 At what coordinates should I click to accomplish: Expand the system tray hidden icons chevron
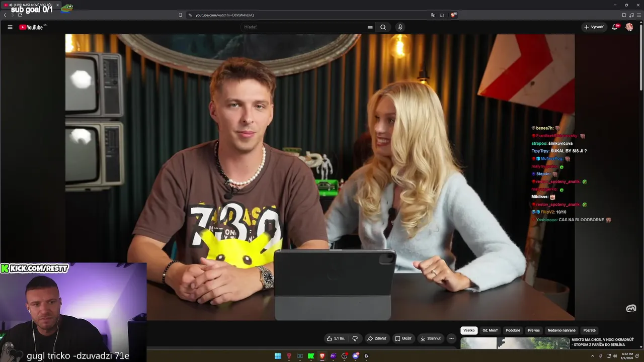[593, 356]
